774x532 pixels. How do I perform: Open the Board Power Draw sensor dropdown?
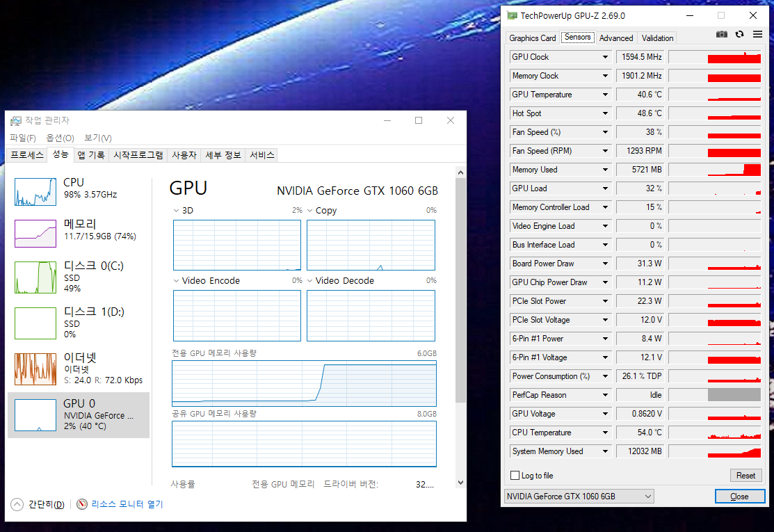click(x=605, y=264)
